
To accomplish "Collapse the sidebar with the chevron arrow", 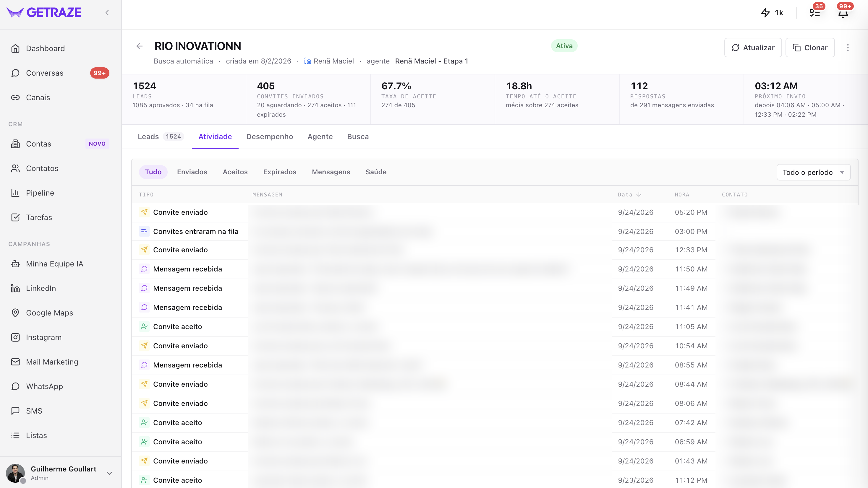I will pyautogui.click(x=107, y=13).
